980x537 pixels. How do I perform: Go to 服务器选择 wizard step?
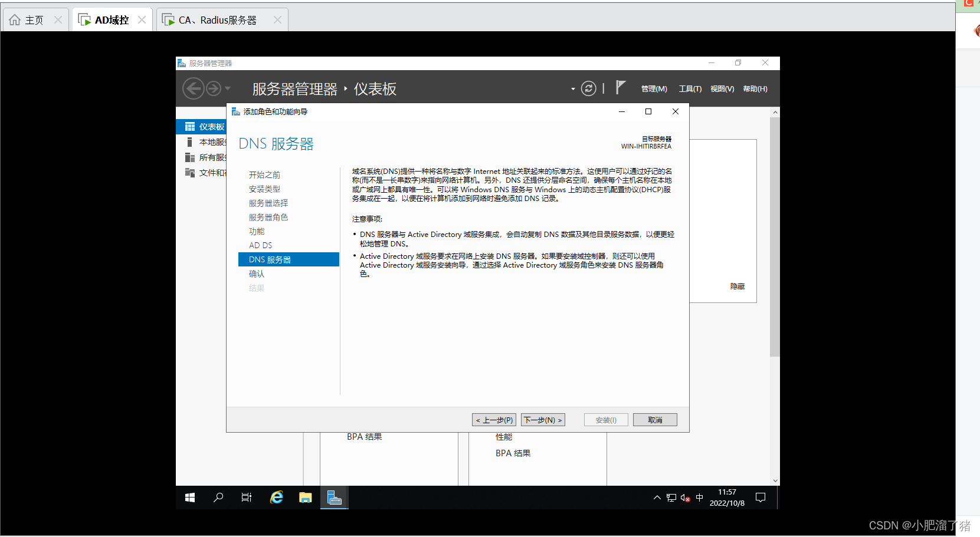(x=268, y=203)
